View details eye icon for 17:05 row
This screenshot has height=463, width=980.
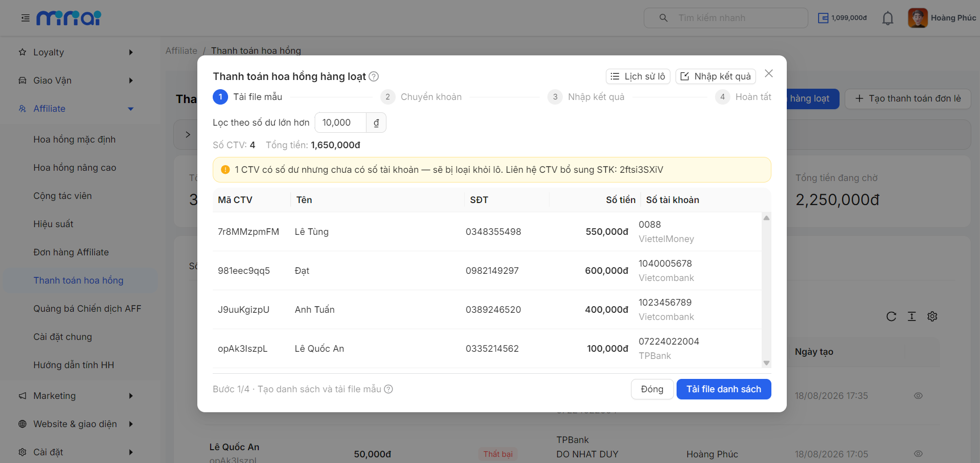[x=918, y=454]
